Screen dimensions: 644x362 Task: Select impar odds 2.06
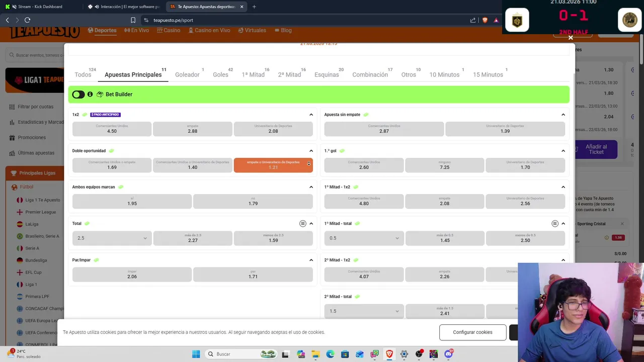point(132,274)
